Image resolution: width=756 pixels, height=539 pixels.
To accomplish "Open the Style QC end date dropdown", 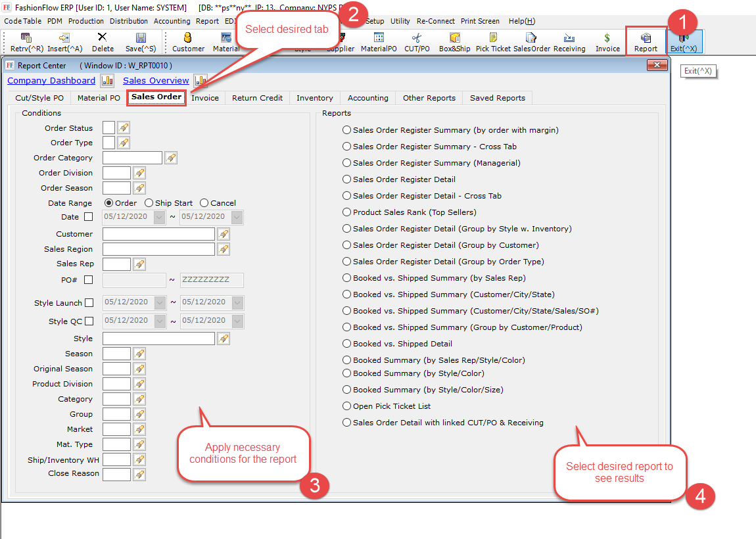I will click(237, 321).
